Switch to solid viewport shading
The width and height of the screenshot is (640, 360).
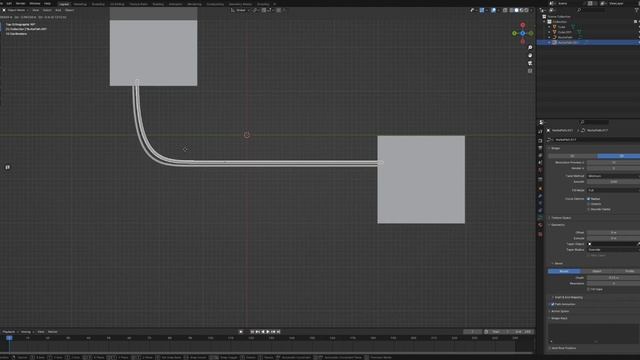click(516, 10)
